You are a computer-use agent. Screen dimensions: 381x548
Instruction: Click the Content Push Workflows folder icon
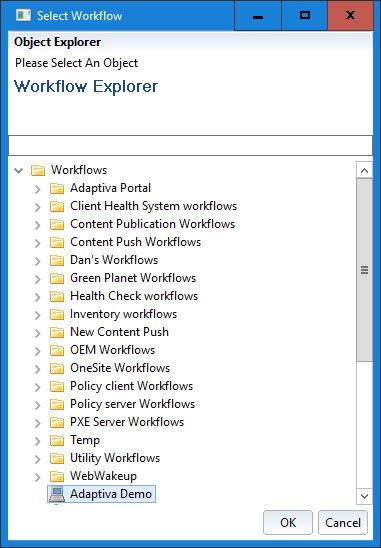click(x=57, y=242)
